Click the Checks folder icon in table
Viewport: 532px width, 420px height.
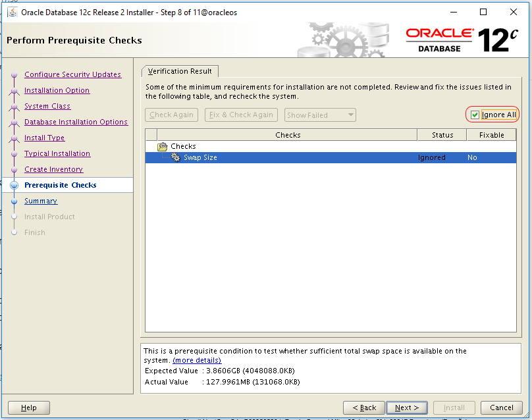point(163,147)
